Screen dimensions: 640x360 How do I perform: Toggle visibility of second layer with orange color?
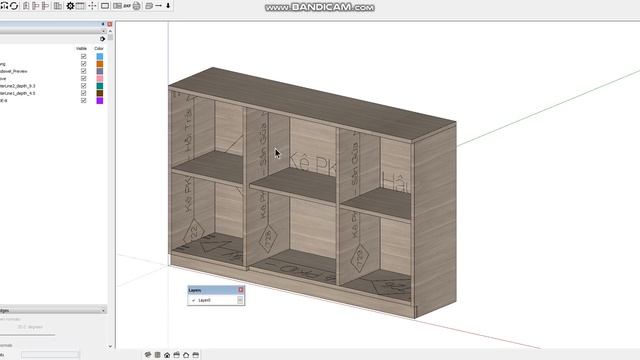(x=84, y=64)
